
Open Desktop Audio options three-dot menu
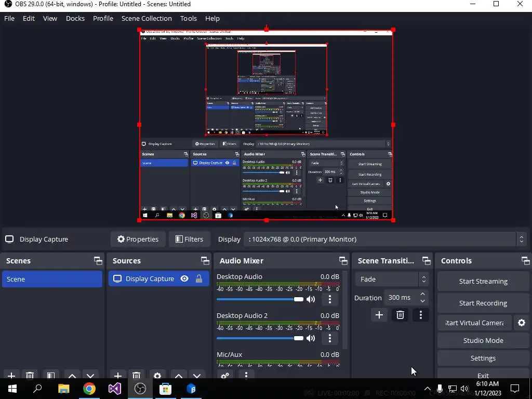(x=330, y=299)
